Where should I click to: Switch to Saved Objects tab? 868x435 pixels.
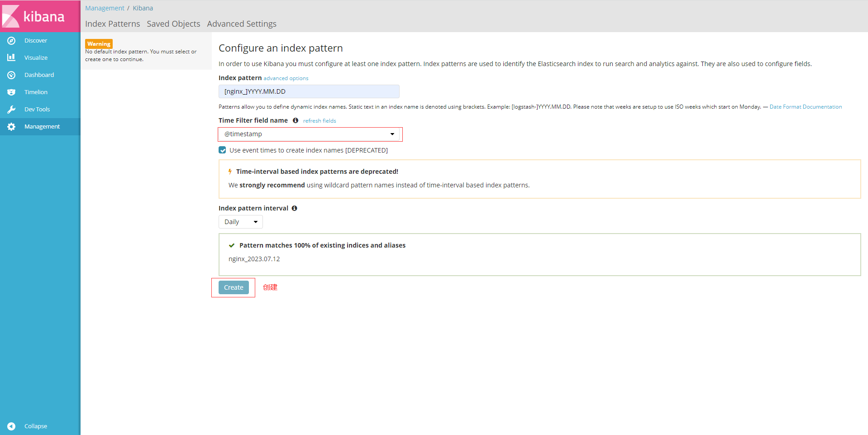tap(173, 24)
